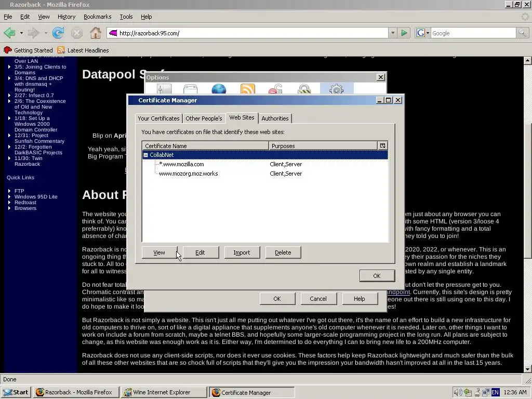Screen dimensions: 532x399
Task: Open the Latest Headlines feed bookmark
Action: pos(83,50)
